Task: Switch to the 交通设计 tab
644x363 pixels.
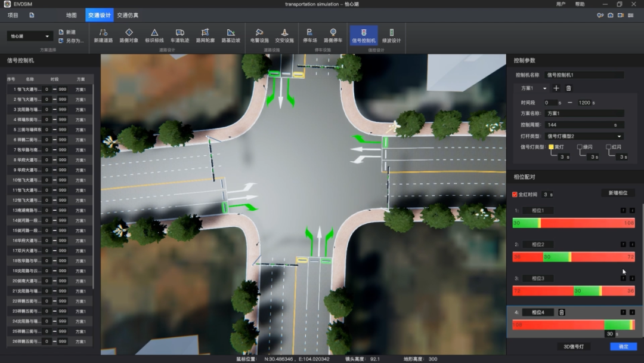Action: pyautogui.click(x=100, y=15)
